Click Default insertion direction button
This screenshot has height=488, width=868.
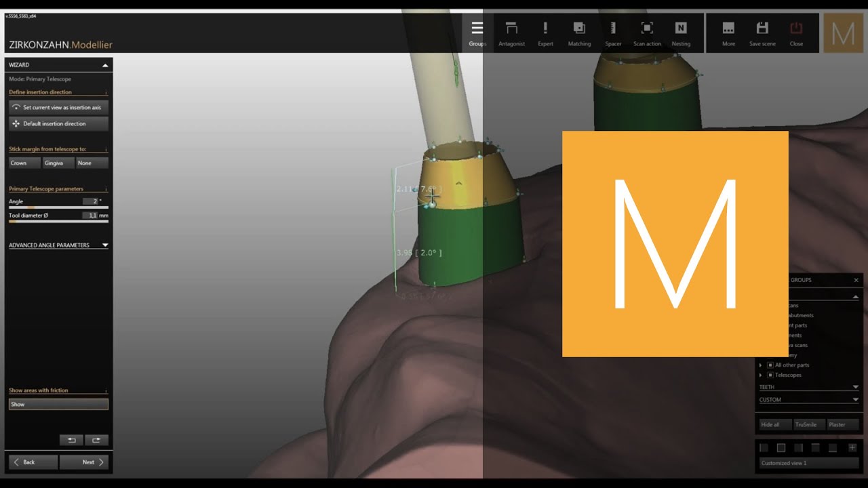coord(58,123)
